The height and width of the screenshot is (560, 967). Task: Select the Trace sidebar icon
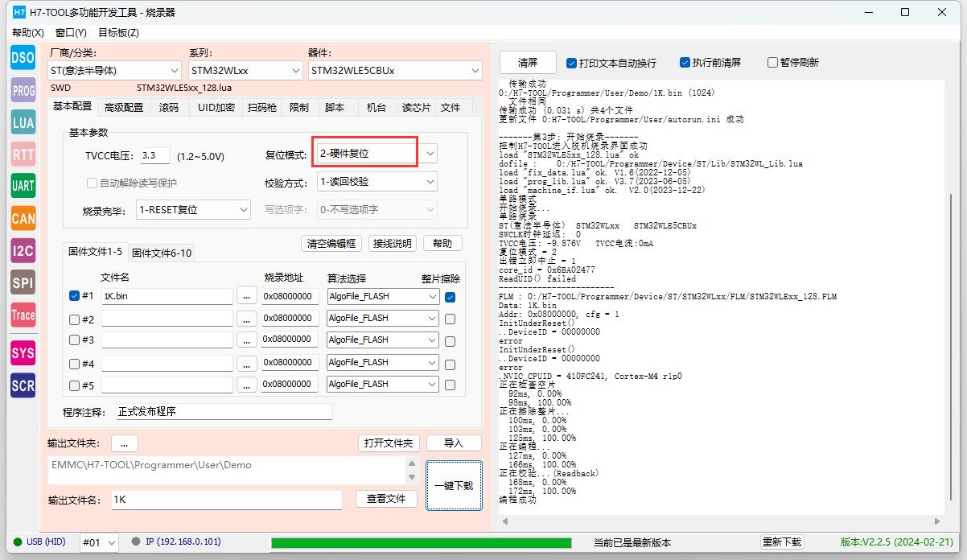23,315
